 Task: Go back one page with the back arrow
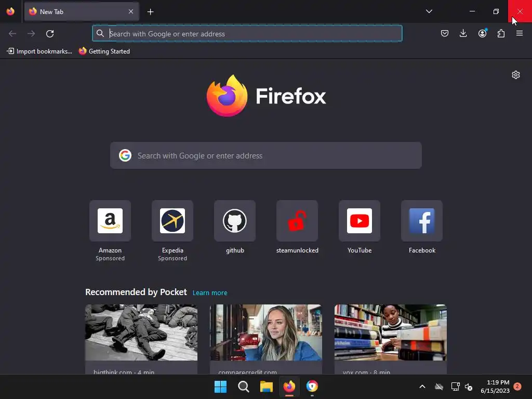click(12, 34)
